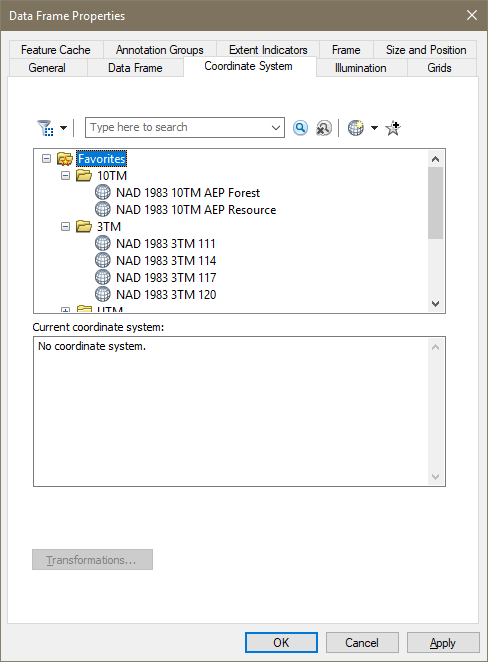
Task: Click the Transformations button
Action: (92, 560)
